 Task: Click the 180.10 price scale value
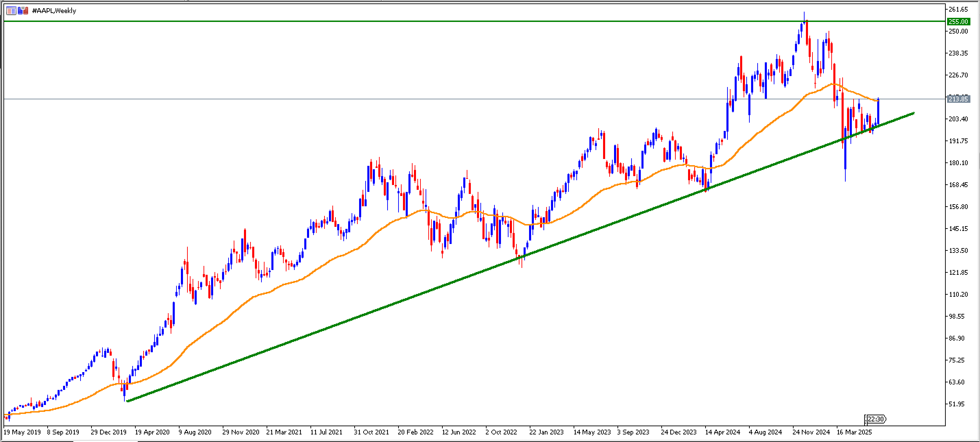pos(958,163)
